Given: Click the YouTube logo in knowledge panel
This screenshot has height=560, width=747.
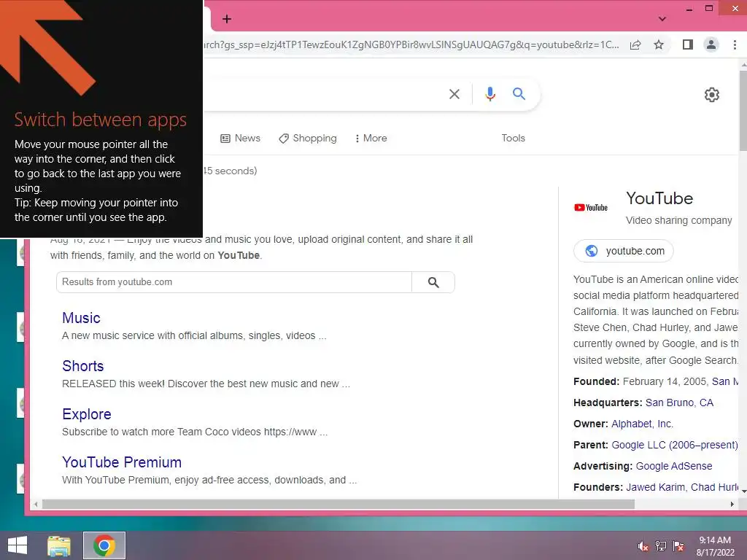Looking at the screenshot, I should (x=591, y=208).
